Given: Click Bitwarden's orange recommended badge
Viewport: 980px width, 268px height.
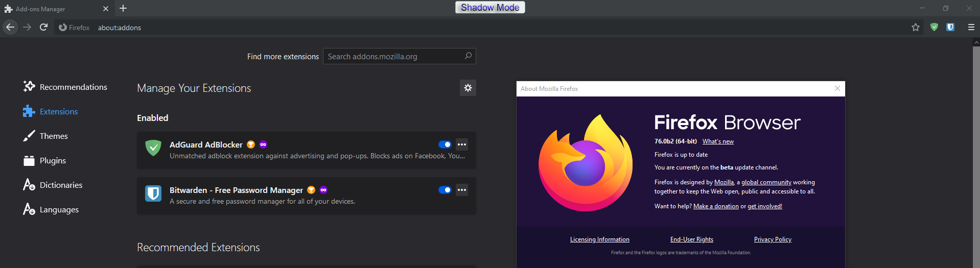Looking at the screenshot, I should (x=311, y=190).
